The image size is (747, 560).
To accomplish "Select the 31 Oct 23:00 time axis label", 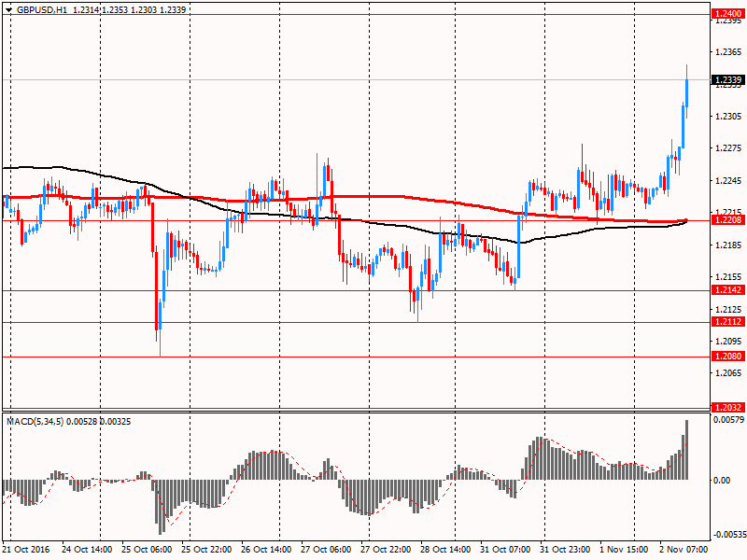I will click(x=565, y=549).
